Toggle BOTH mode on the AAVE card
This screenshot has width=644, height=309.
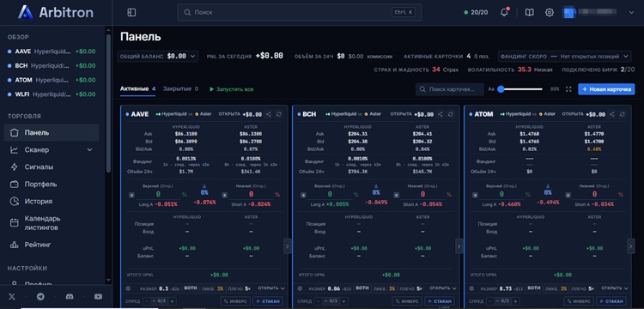click(x=191, y=288)
